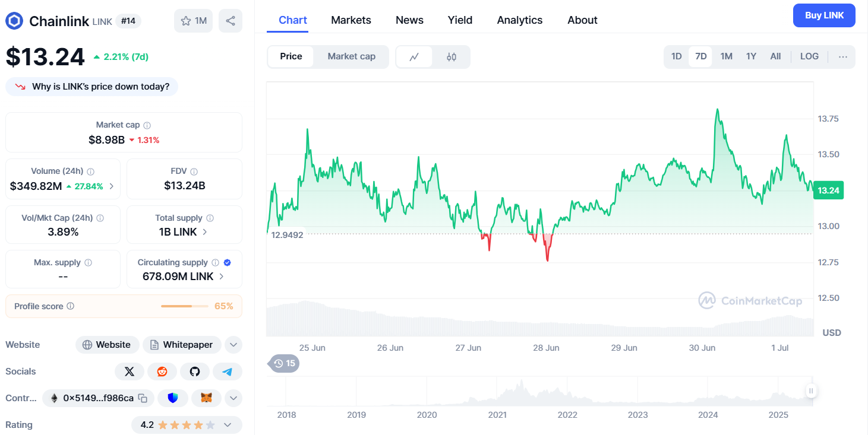868x435 pixels.
Task: Click Circulating supply info icon
Action: [215, 263]
